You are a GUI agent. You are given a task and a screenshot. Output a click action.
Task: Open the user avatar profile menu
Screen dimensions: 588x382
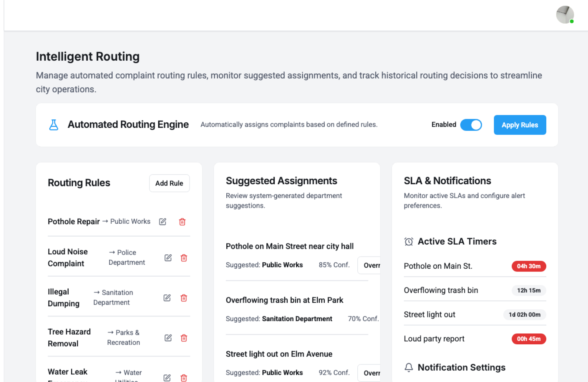click(x=565, y=15)
